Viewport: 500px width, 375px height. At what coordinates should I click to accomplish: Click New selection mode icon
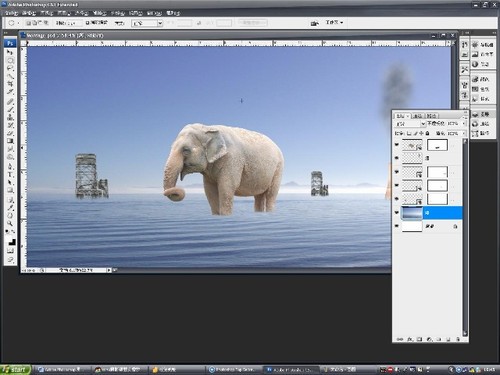(x=28, y=23)
